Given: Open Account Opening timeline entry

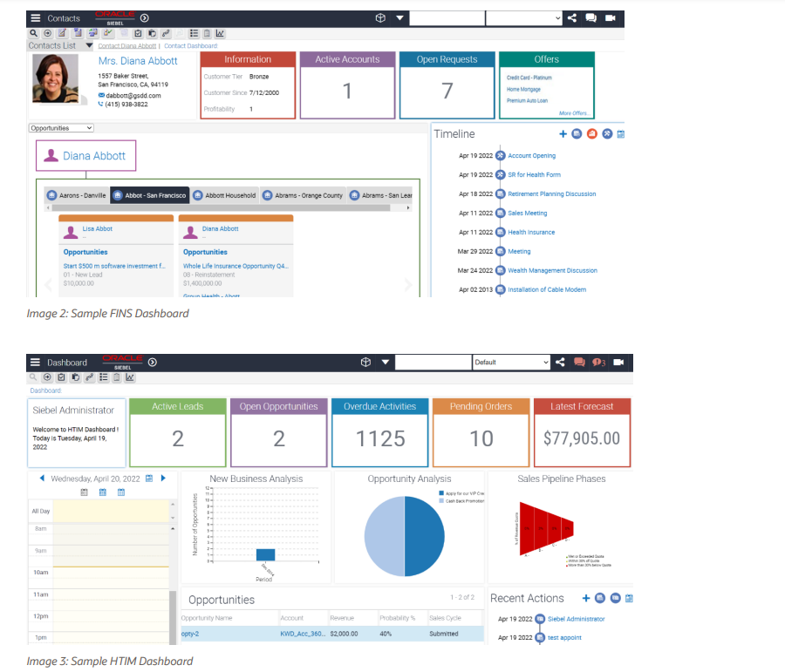Looking at the screenshot, I should click(x=532, y=156).
